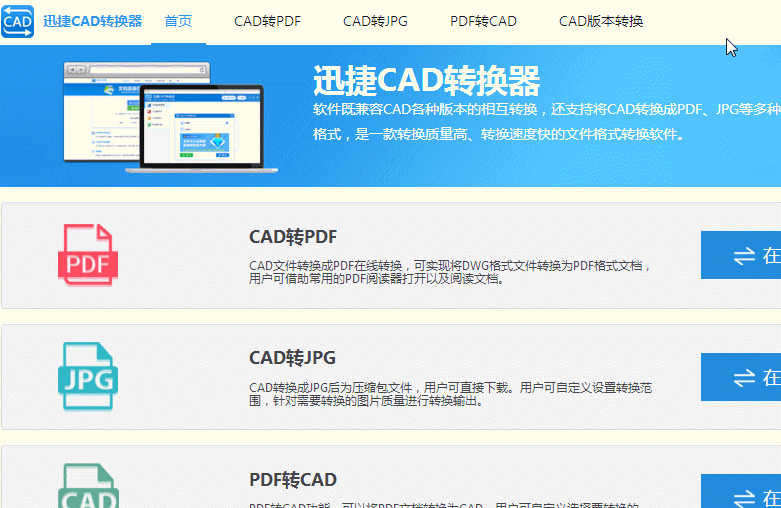This screenshot has width=781, height=508.
Task: Click the 迅捷CAD转换器 brand text link
Action: 93,21
